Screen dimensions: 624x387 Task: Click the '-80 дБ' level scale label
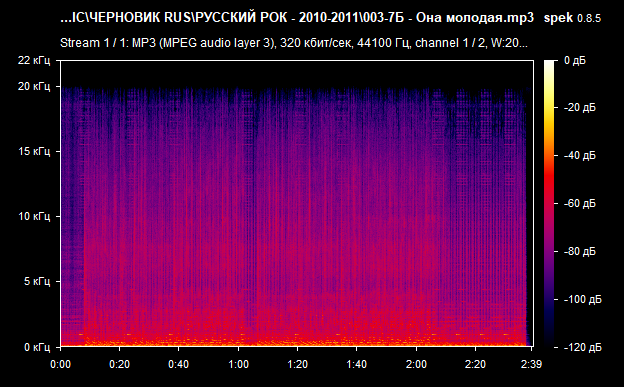click(580, 251)
